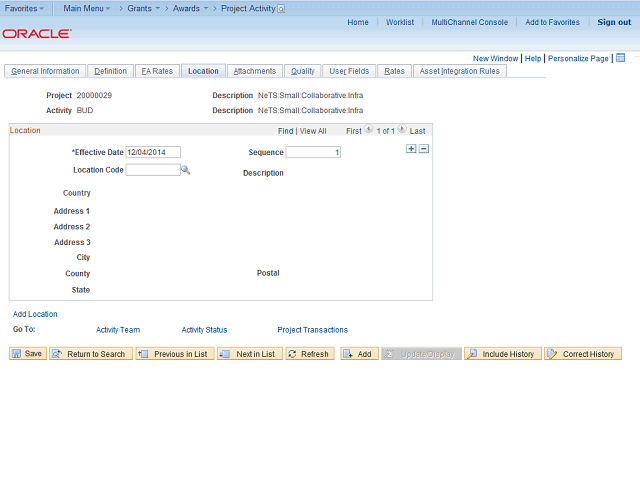Go to Activity Status link
The height and width of the screenshot is (480, 640).
click(x=204, y=330)
